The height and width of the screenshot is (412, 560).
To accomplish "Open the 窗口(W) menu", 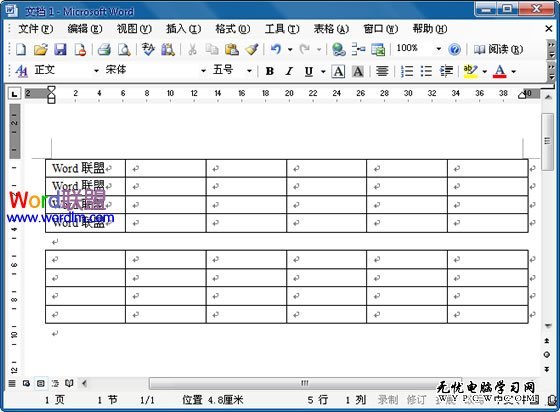I will click(x=381, y=29).
